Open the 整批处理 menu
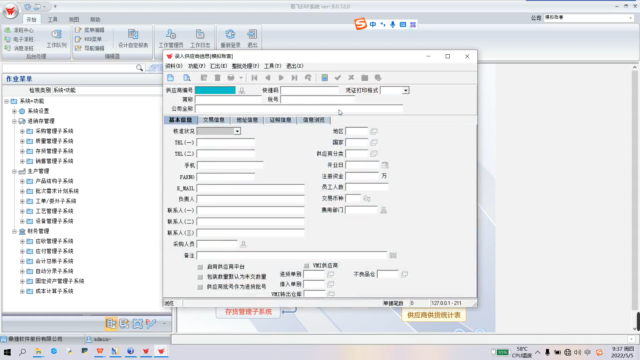Screen dimensions: 640x360 pos(245,66)
